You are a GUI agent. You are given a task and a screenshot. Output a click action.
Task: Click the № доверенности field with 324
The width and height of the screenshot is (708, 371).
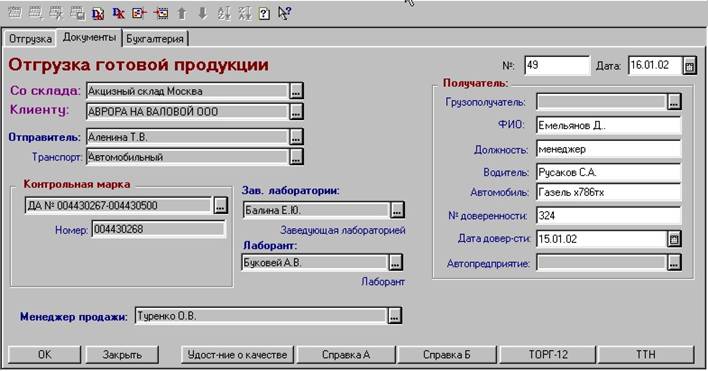point(609,216)
